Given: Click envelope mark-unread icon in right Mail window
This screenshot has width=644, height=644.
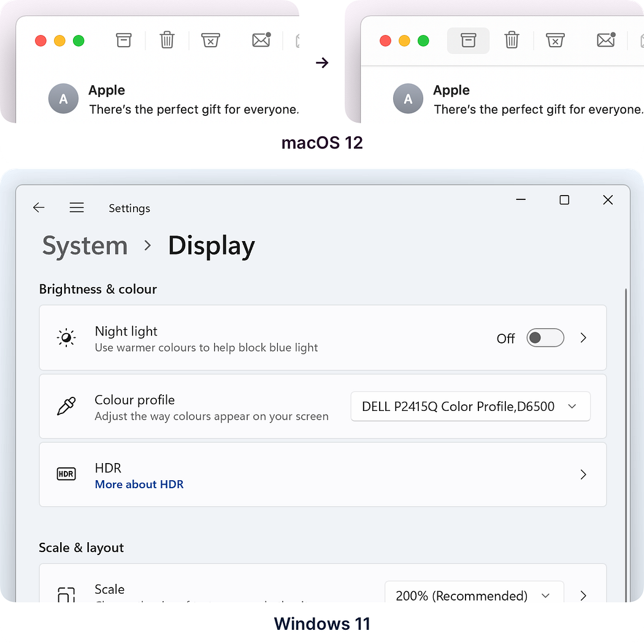Looking at the screenshot, I should (x=606, y=39).
